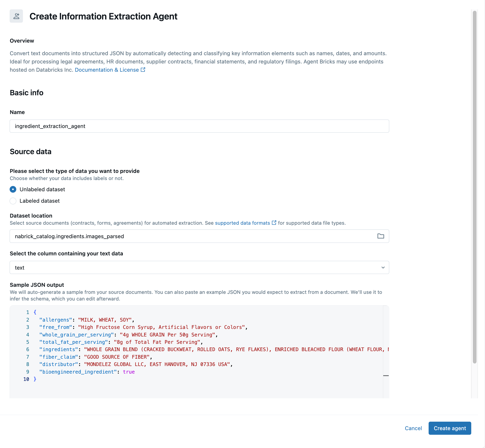Click the agent icon beside the page title
The height and width of the screenshot is (448, 485).
pos(16,16)
